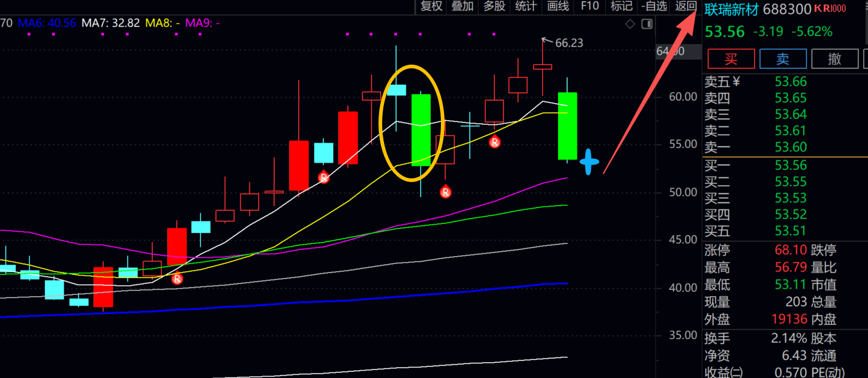
Task: Open the 画线 drawing tools
Action: pyautogui.click(x=557, y=7)
